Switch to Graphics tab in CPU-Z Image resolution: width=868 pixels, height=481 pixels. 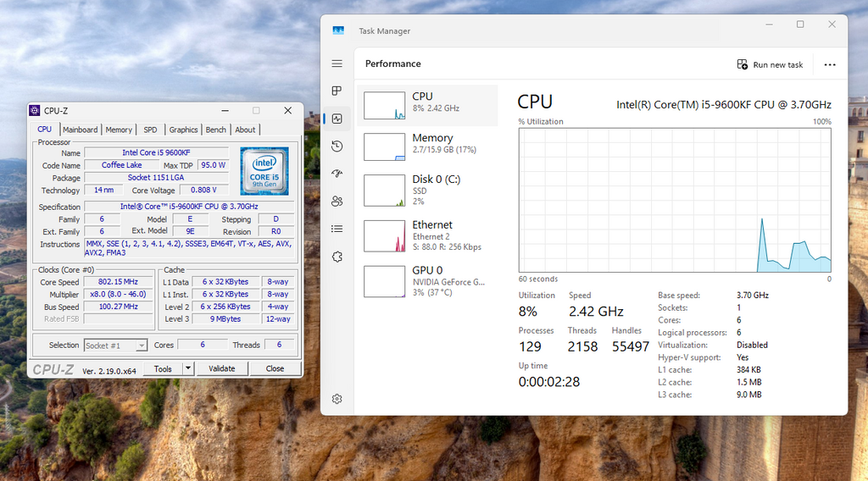(183, 130)
